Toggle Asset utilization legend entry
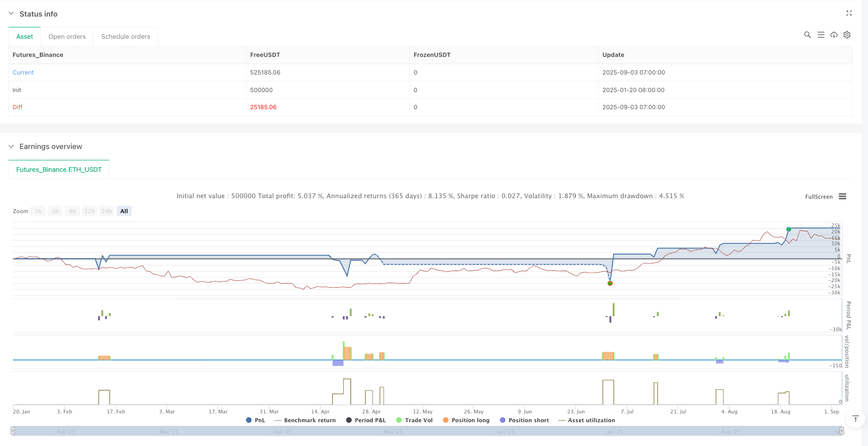 587,420
